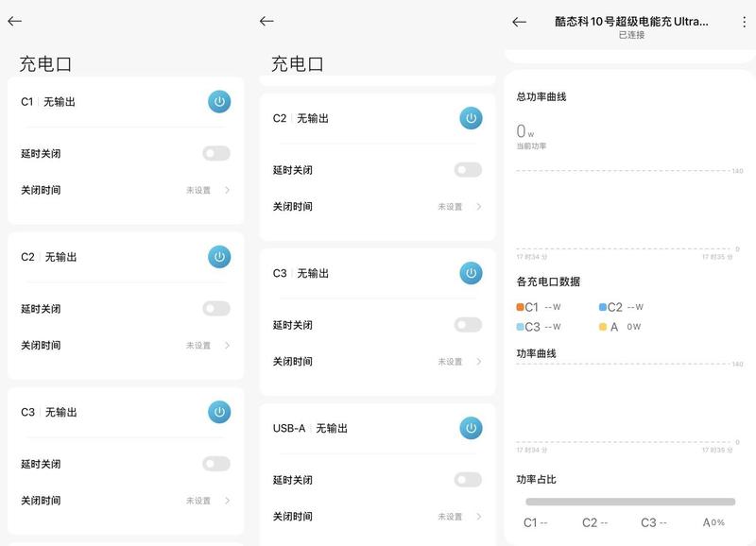Screen dimensions: 756x546
Task: Tap C3 power button on middle screen
Action: point(471,273)
